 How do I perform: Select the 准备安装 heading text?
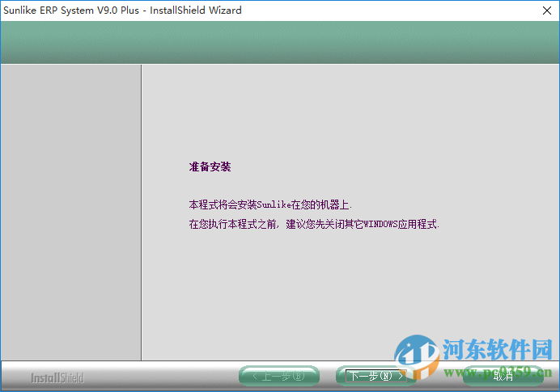(210, 166)
